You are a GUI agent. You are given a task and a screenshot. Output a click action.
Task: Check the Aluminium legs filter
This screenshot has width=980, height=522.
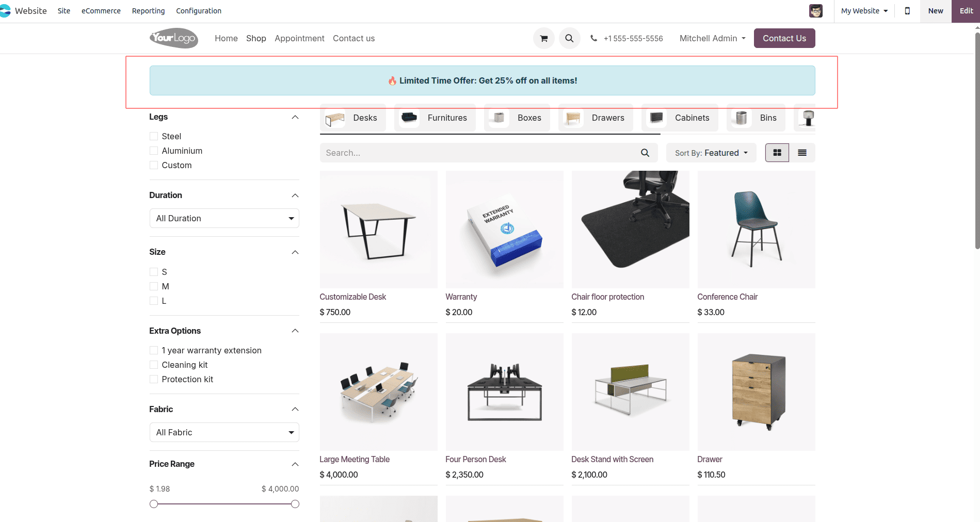154,151
